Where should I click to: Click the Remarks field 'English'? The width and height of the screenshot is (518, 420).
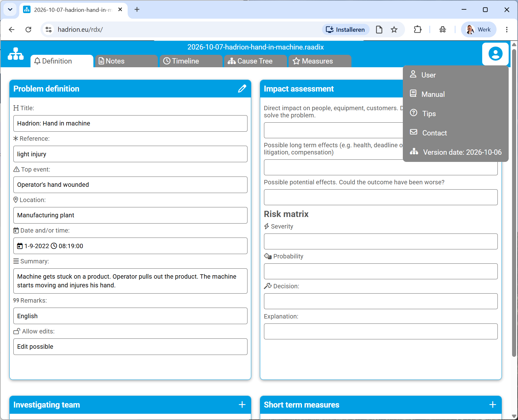130,316
